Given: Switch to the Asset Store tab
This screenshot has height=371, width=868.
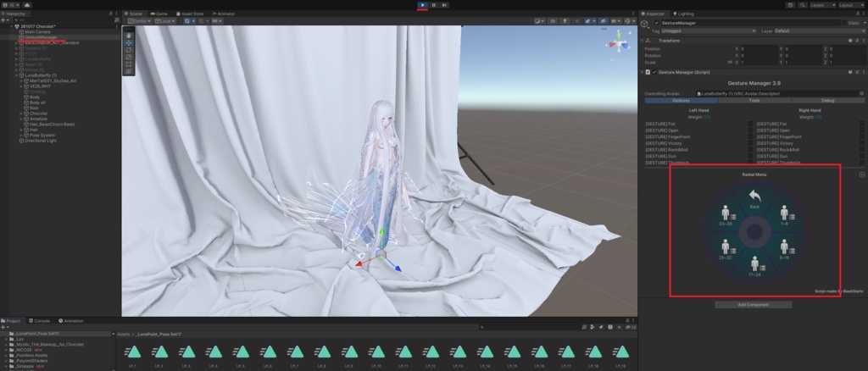Looking at the screenshot, I should (190, 14).
